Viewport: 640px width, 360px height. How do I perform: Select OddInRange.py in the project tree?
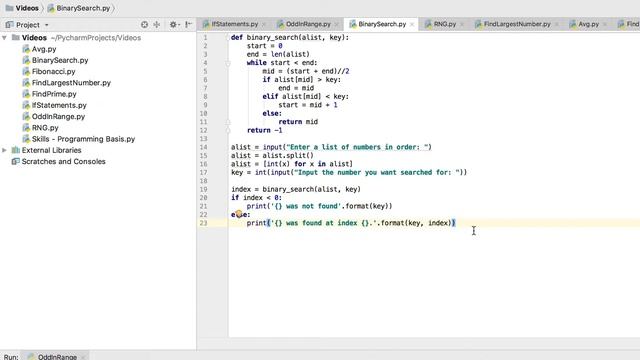(58, 117)
